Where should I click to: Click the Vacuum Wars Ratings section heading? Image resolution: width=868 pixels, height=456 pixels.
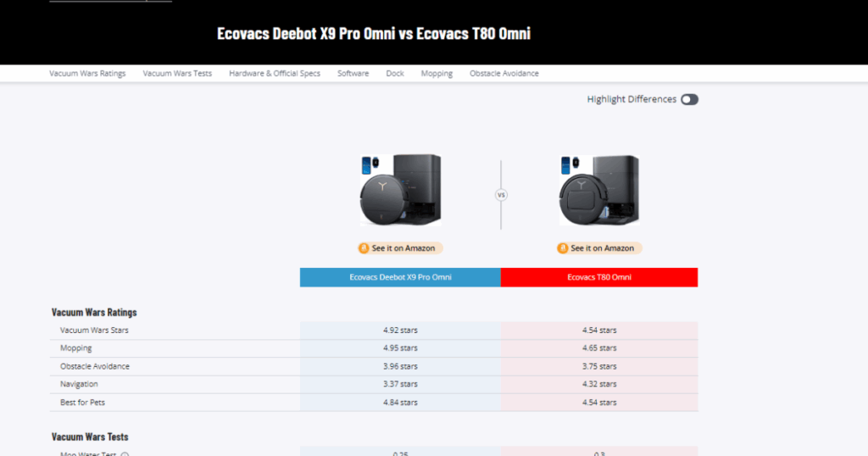pos(94,312)
